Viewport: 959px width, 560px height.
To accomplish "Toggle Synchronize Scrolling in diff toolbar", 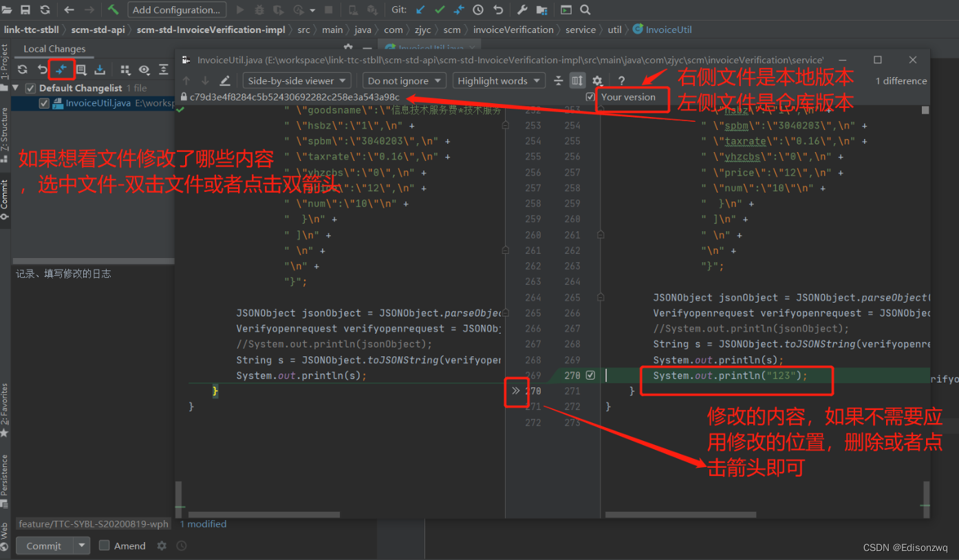I will (577, 80).
